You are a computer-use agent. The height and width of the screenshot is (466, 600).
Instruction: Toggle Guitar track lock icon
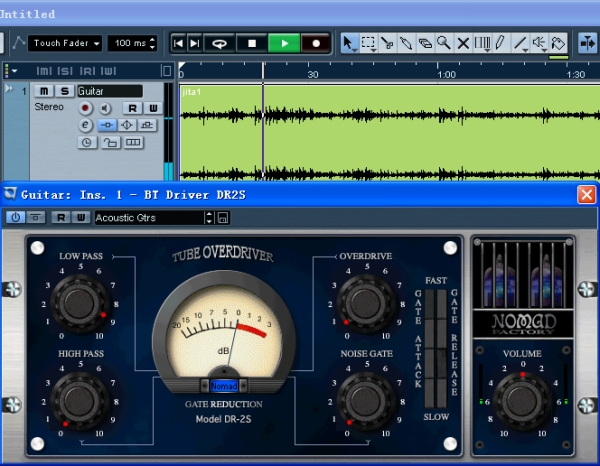pos(111,143)
